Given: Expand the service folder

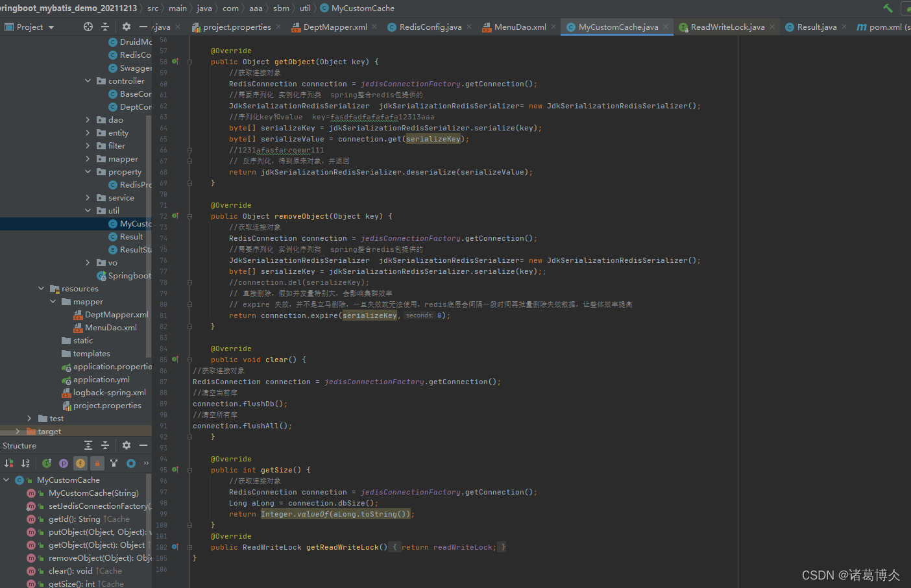Looking at the screenshot, I should point(88,197).
